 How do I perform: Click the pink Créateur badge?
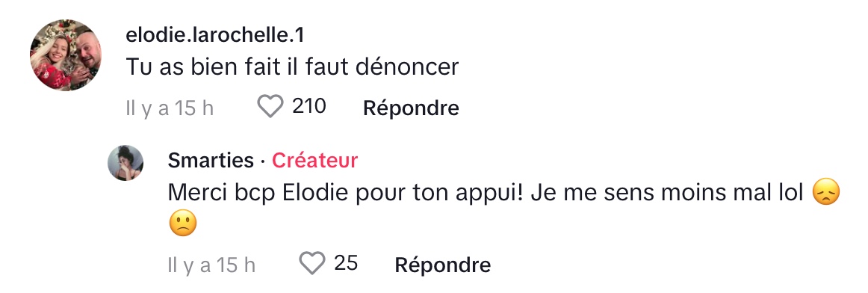coord(315,160)
